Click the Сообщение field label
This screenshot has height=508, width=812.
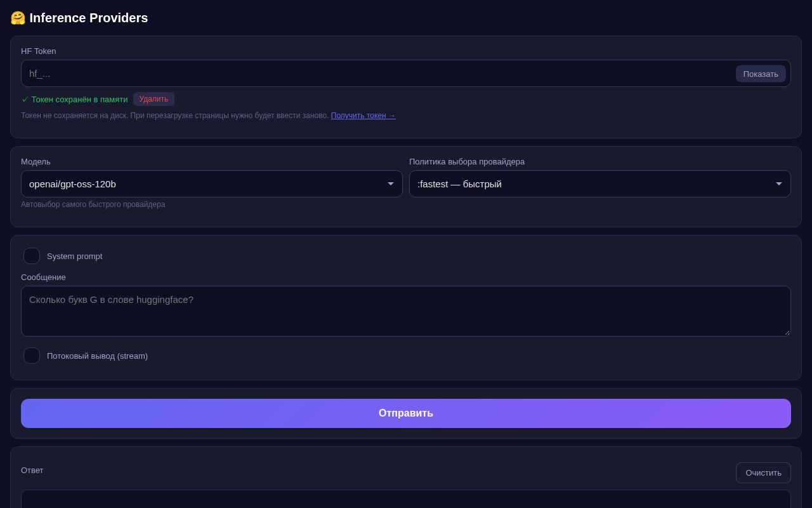tap(43, 277)
